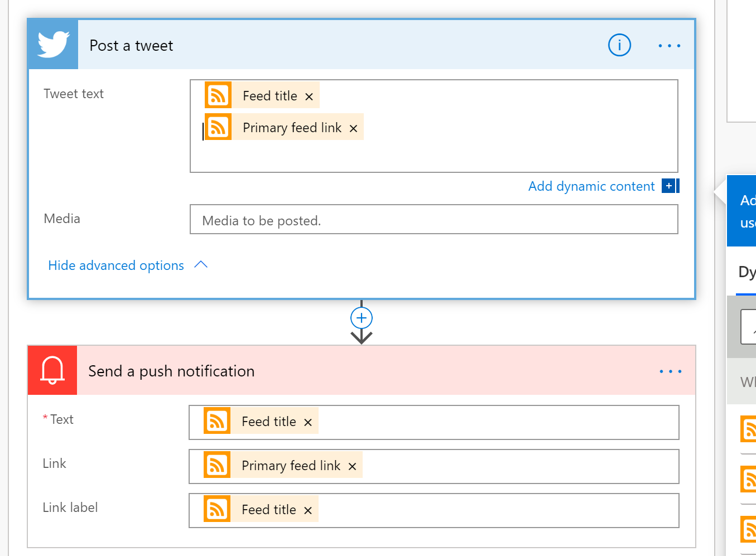Click the red bell notification icon
Screen dimensions: 756x556
pyautogui.click(x=52, y=370)
